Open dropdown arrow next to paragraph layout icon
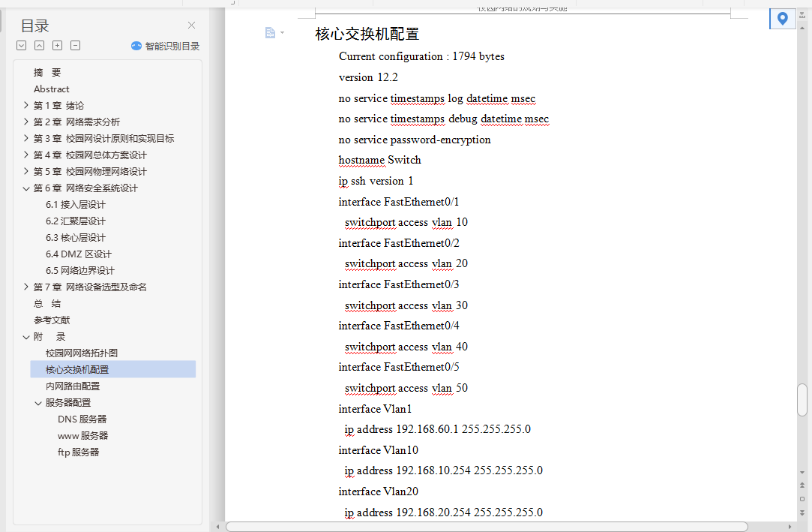The image size is (812, 532). pos(282,32)
